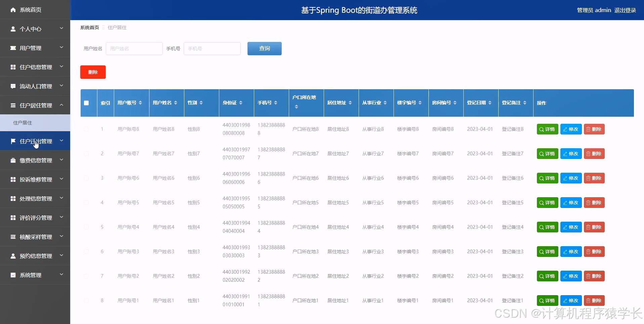
Task: Click 系统首页 in the breadcrumb
Action: click(x=89, y=27)
